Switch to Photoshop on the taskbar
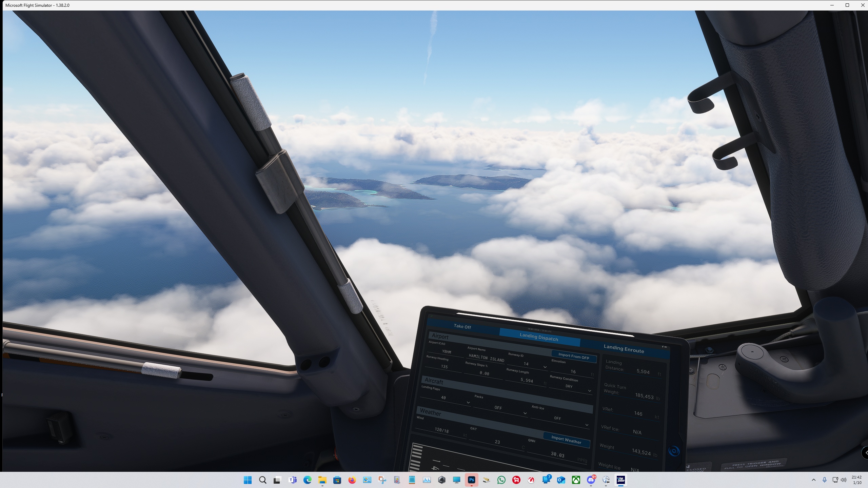Viewport: 868px width, 488px height. click(472, 480)
